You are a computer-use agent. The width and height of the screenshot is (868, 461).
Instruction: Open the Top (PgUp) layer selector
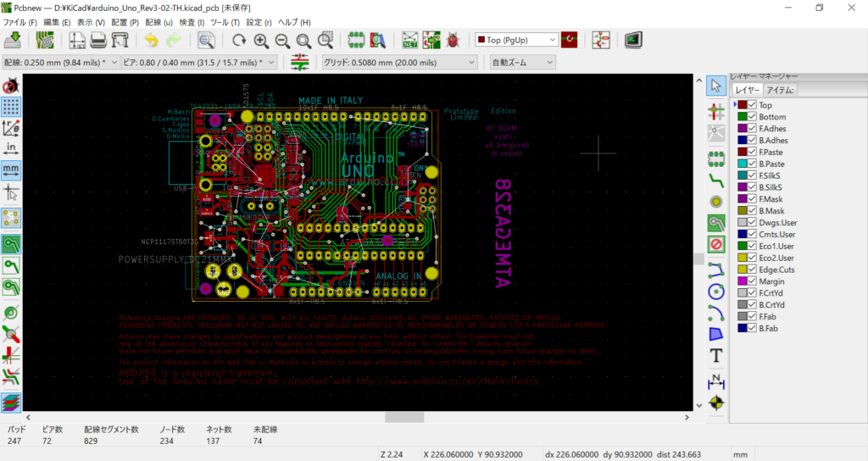516,40
